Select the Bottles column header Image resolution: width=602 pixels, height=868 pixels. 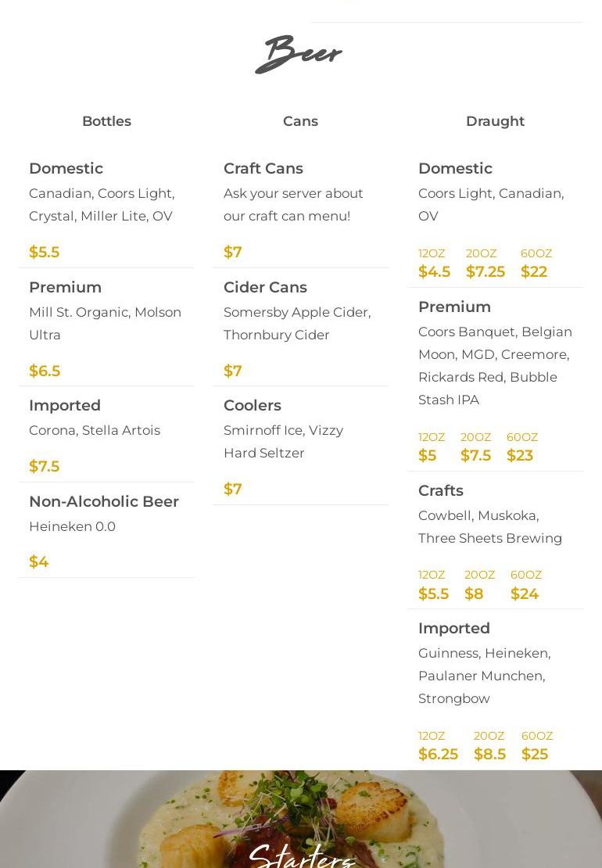click(106, 121)
